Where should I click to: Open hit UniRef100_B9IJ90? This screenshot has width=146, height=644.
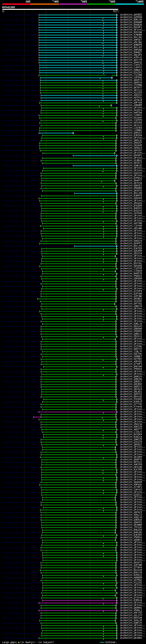tap(131, 246)
